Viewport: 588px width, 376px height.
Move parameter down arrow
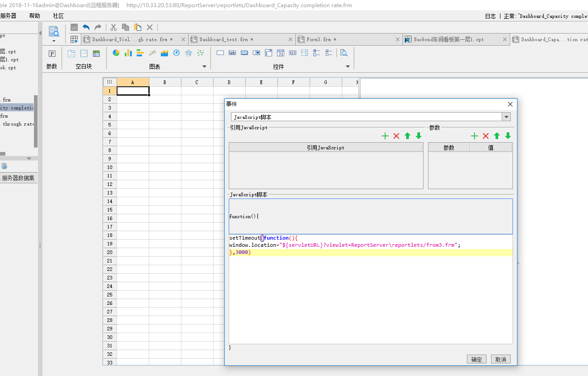tap(508, 136)
